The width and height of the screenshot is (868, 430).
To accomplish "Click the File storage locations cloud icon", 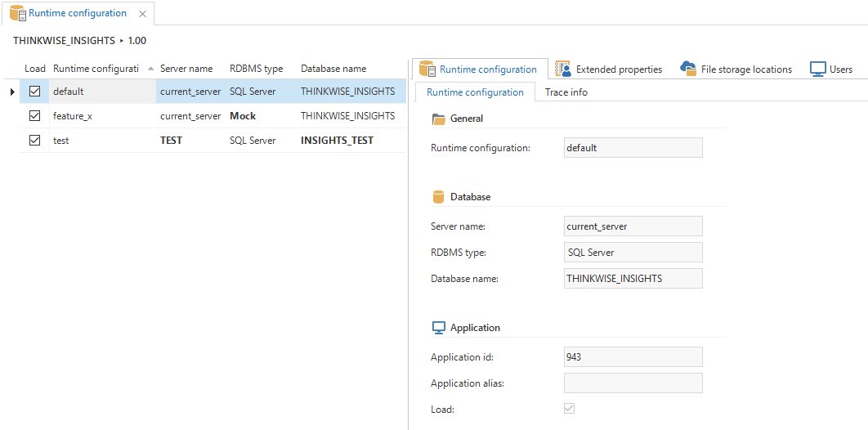I will pos(687,69).
